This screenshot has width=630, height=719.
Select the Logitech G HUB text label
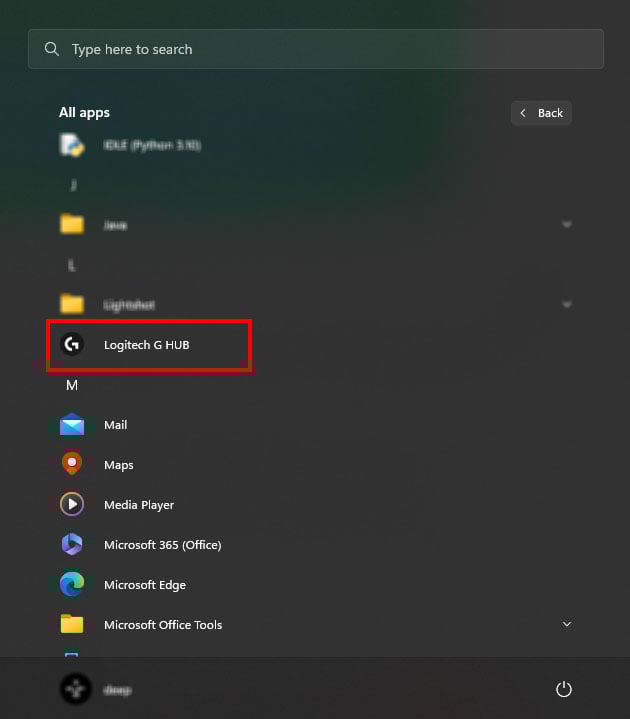tap(146, 345)
